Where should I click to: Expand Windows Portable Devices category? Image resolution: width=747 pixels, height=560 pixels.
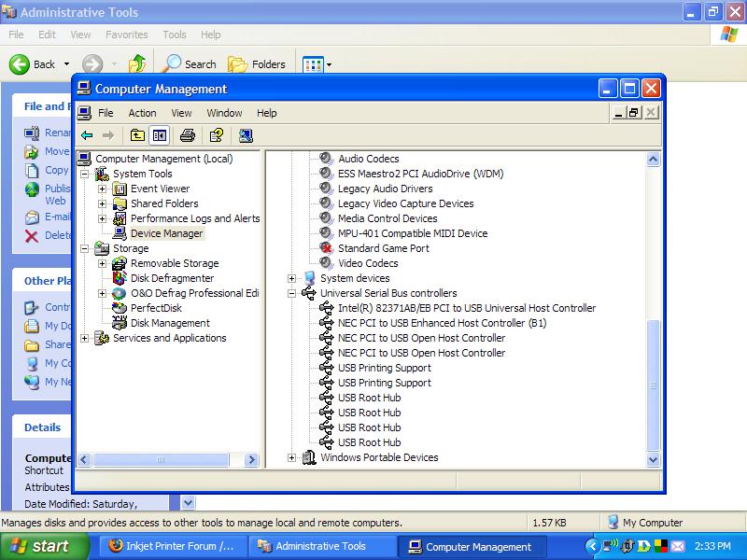point(291,457)
